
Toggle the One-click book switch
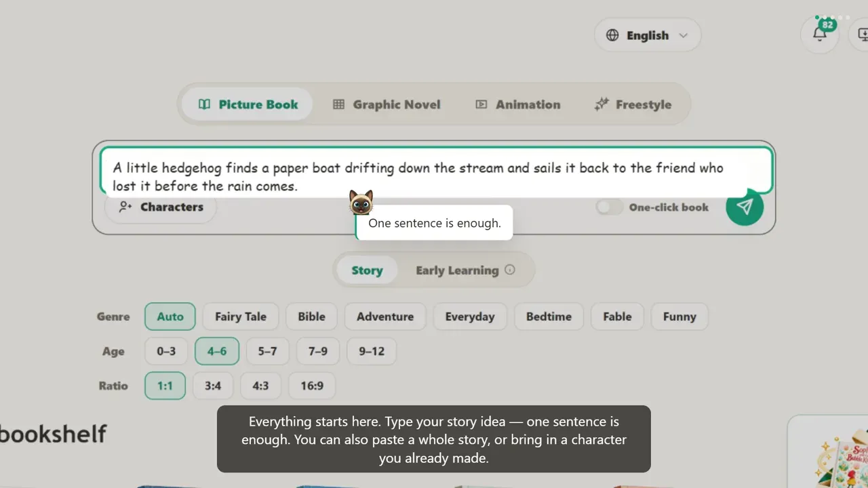click(x=608, y=207)
